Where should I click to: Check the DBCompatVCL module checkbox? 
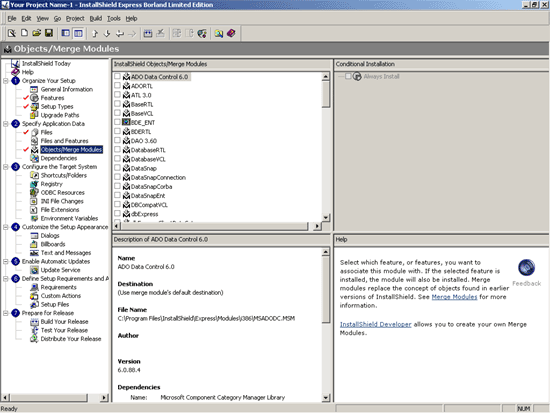coord(117,204)
